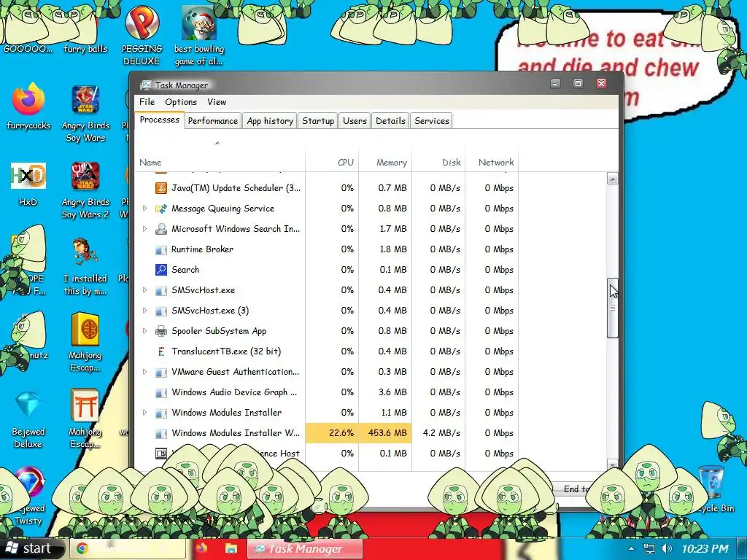This screenshot has height=560, width=747.
Task: Expand the SMSvcHost.exe (3) group
Action: click(x=145, y=311)
